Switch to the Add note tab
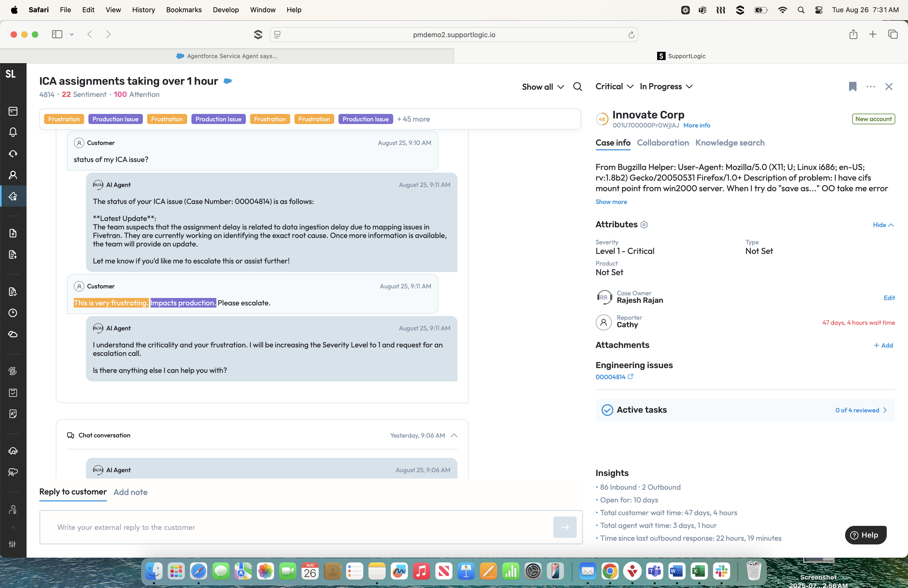 (130, 492)
